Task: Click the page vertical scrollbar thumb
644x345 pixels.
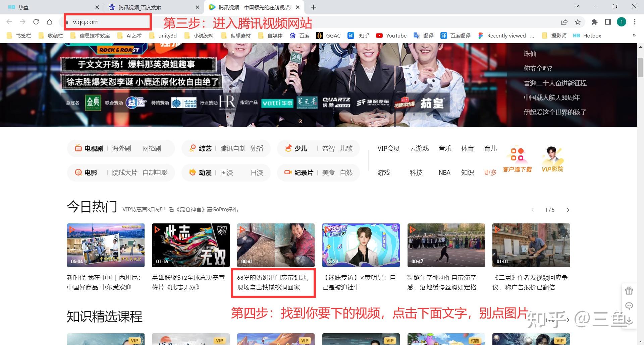Action: pos(640,68)
